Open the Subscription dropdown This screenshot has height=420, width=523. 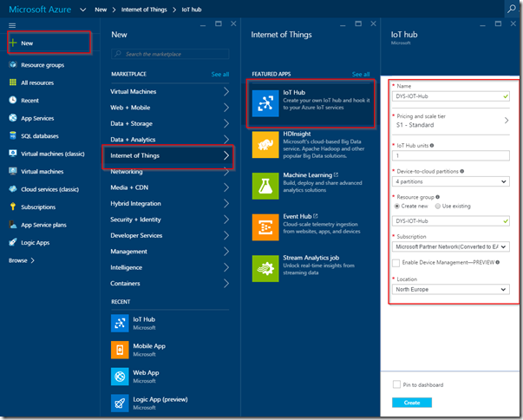click(451, 246)
